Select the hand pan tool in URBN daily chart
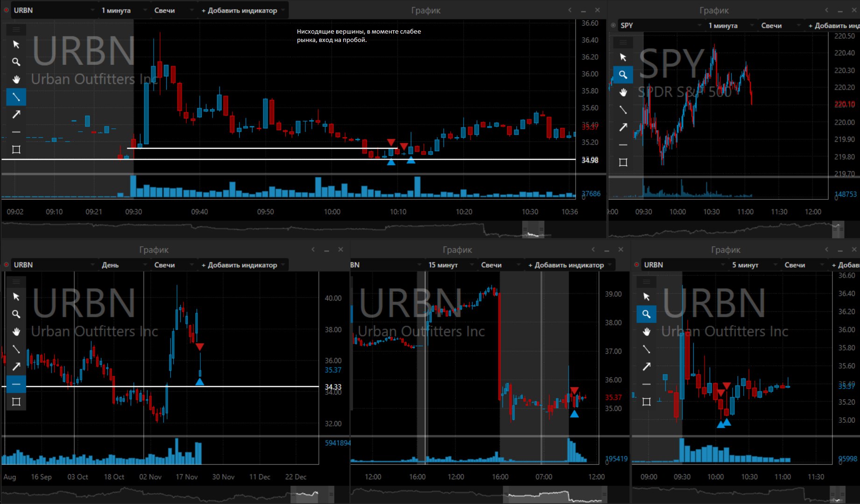 (x=16, y=332)
